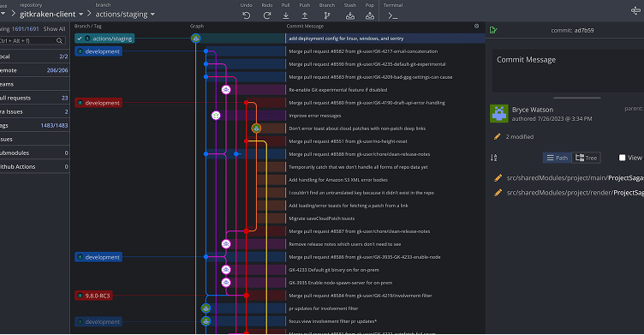644x335 pixels.
Task: Toggle the View all files checkbox
Action: (x=623, y=158)
